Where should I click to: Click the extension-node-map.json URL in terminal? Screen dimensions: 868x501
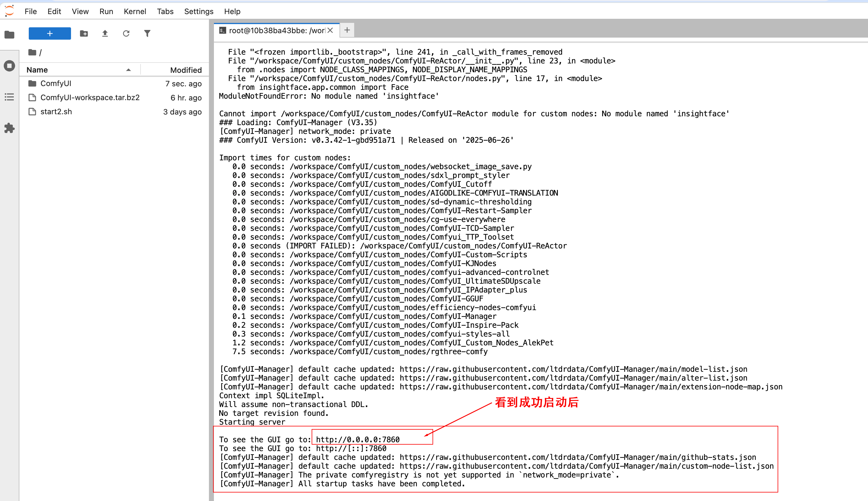tap(591, 387)
